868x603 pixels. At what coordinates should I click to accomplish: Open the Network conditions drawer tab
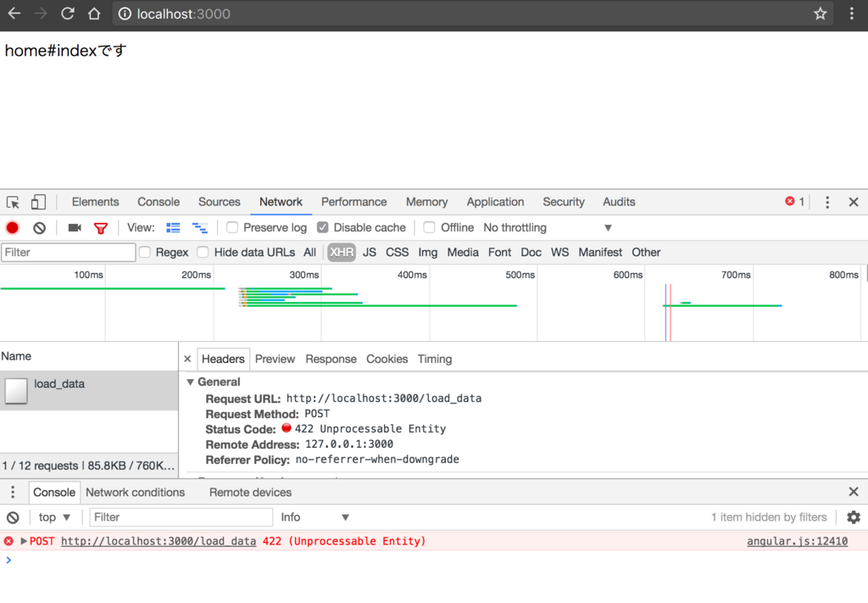tap(135, 492)
